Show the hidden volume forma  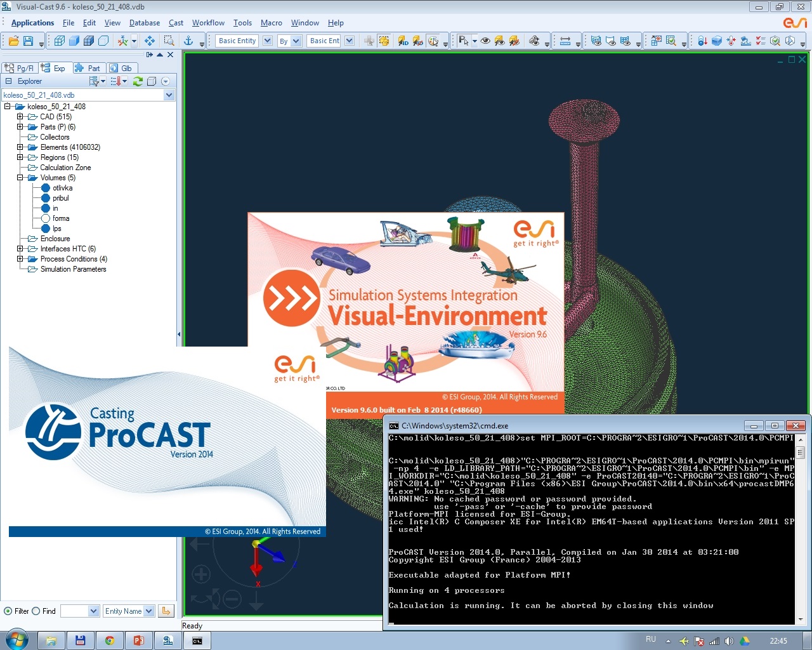(x=46, y=218)
